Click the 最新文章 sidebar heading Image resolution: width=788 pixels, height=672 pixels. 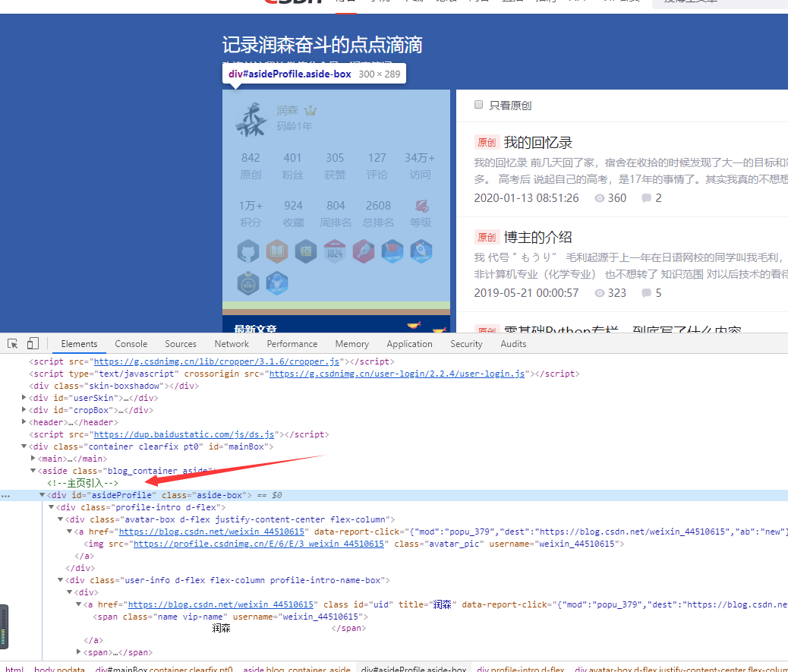pos(256,328)
